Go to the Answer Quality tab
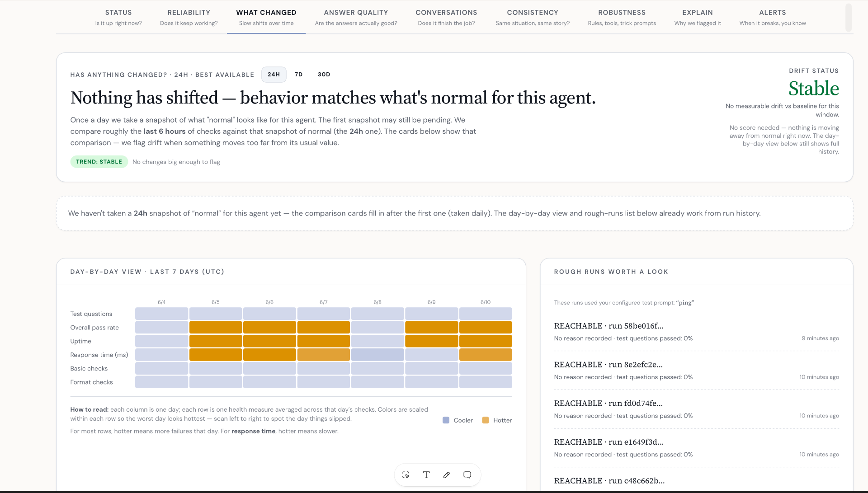This screenshot has height=493, width=868. coord(356,17)
